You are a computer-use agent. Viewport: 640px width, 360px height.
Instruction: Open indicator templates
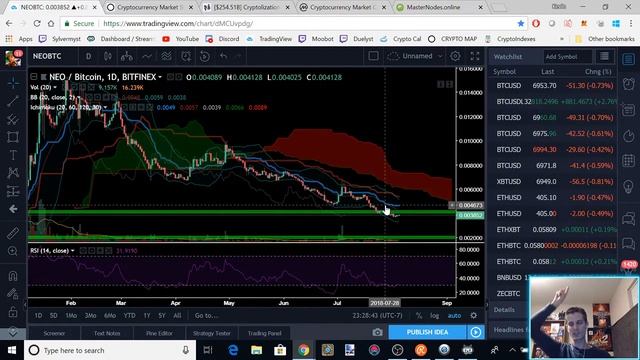click(x=166, y=56)
